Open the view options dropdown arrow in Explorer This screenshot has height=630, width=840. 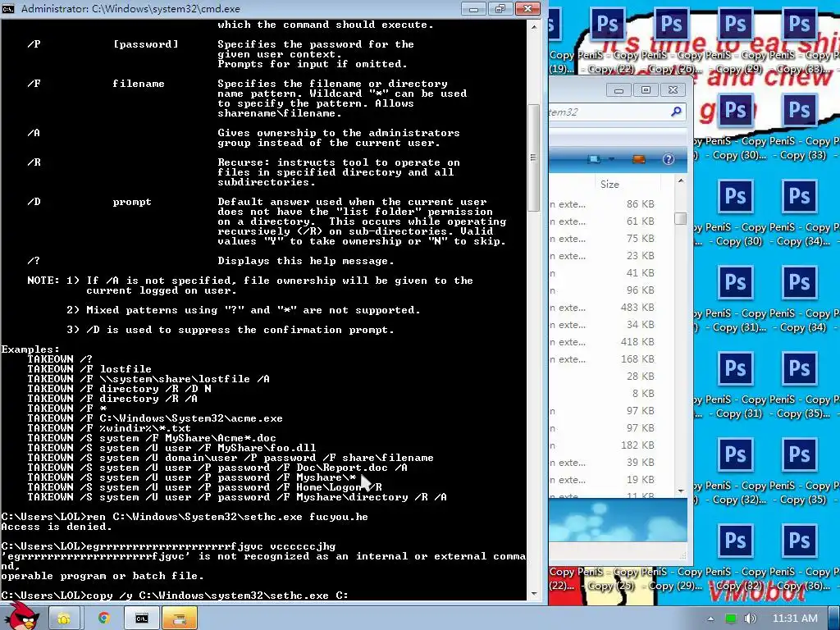[x=610, y=159]
